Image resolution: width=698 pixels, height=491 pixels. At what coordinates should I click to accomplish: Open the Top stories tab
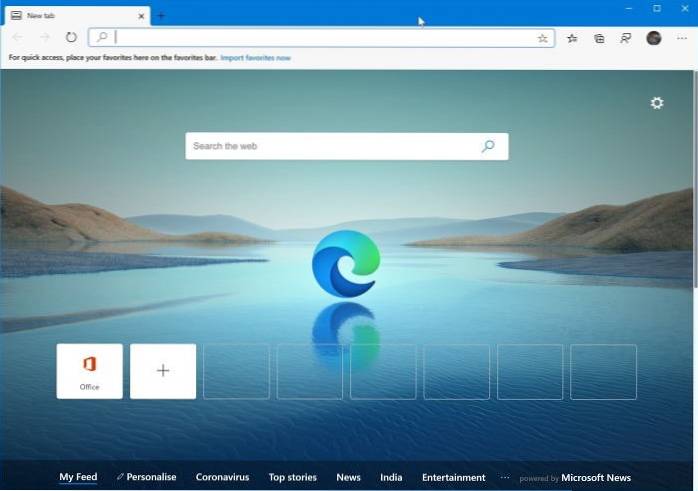292,477
